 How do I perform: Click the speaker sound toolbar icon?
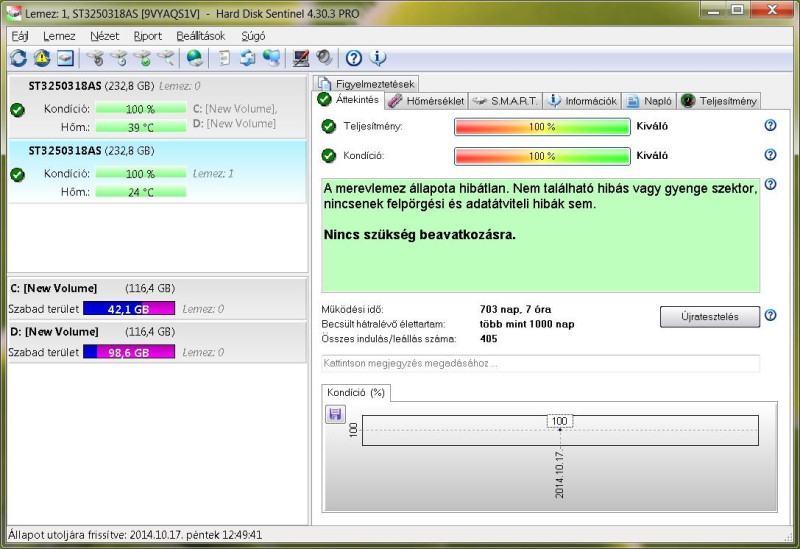coord(324,58)
